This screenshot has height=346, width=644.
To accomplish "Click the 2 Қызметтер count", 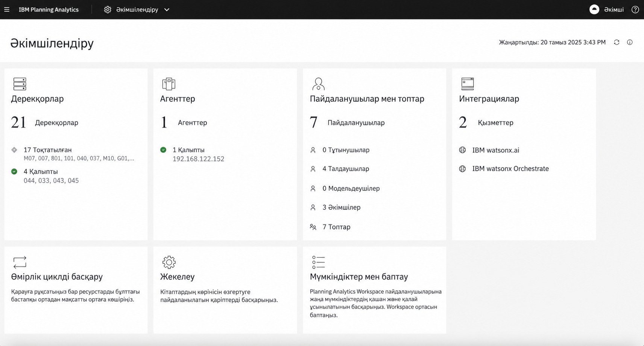I will [463, 122].
